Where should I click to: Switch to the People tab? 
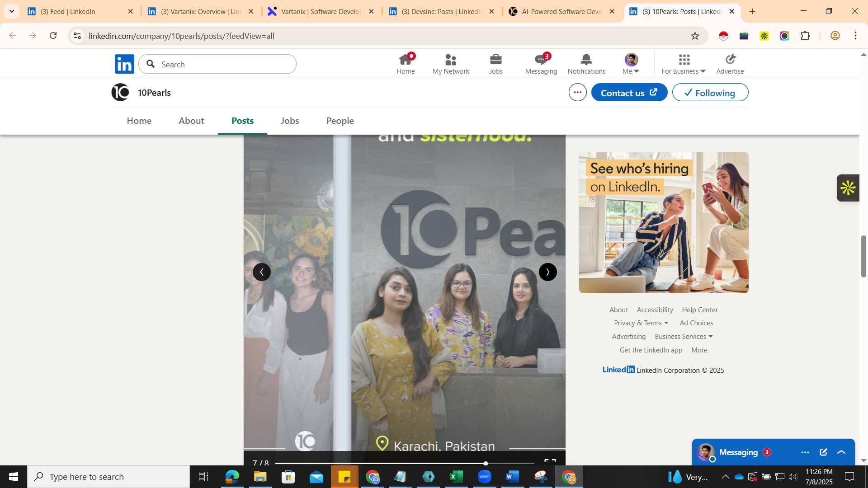340,121
